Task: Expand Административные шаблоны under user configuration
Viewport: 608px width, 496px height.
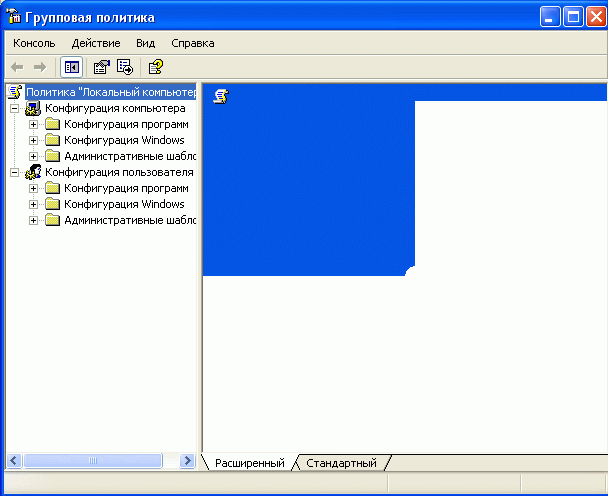Action: click(34, 220)
